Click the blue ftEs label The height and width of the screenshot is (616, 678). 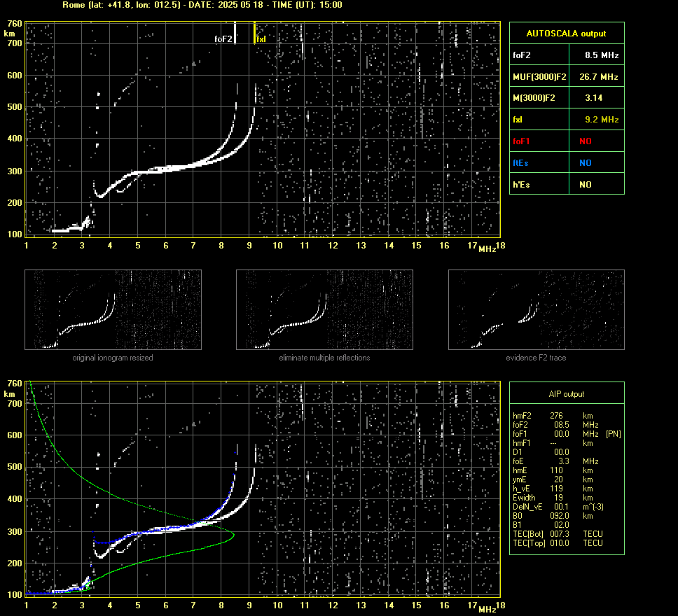pyautogui.click(x=520, y=163)
